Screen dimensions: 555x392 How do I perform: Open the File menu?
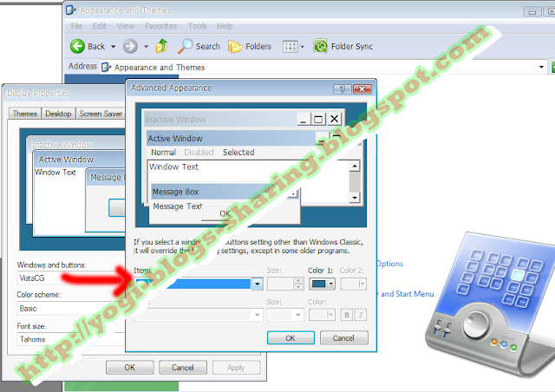(76, 26)
